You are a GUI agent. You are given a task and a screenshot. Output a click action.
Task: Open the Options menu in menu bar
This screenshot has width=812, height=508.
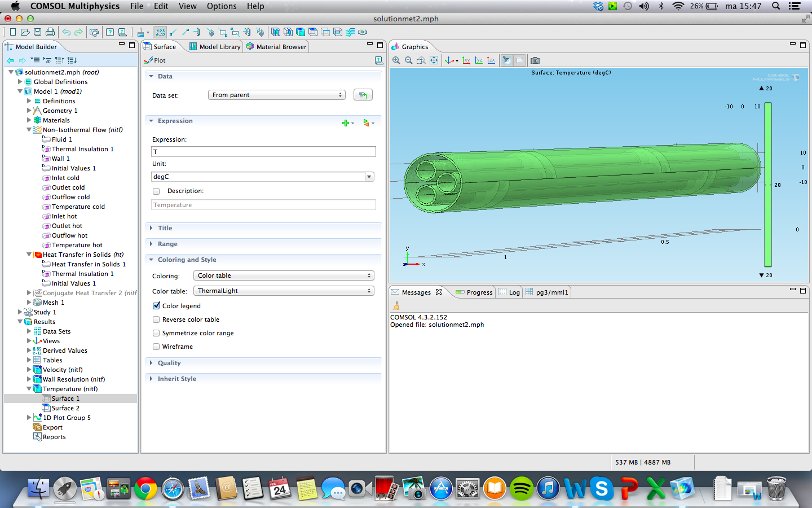point(222,6)
